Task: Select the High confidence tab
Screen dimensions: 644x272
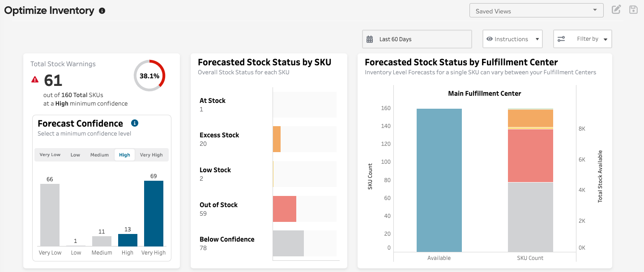Action: (124, 155)
